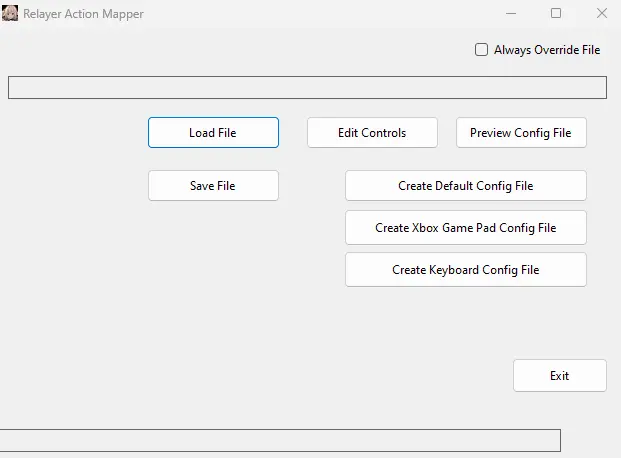Enable the Always Override File checkbox
The height and width of the screenshot is (458, 621).
pyautogui.click(x=481, y=50)
